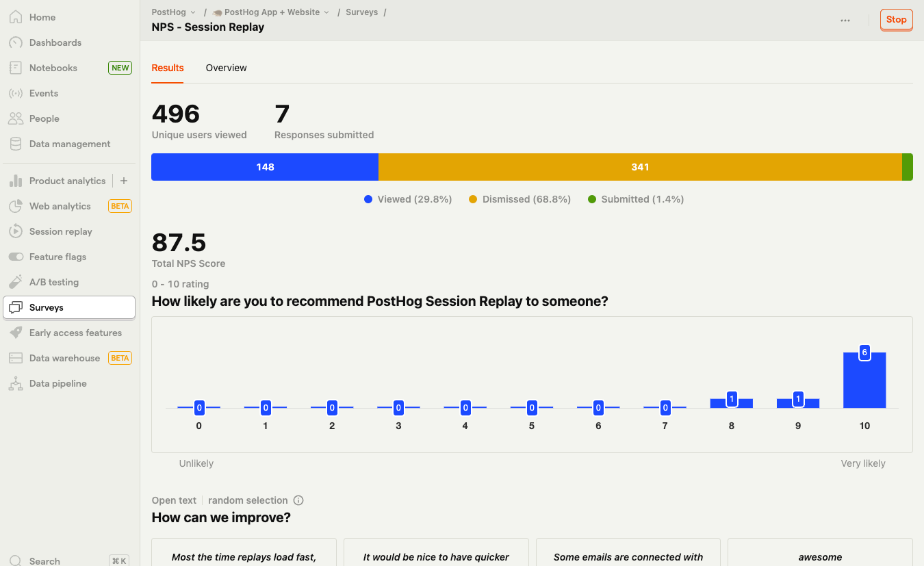Switch to the Overview tab
The image size is (924, 566).
click(x=227, y=68)
